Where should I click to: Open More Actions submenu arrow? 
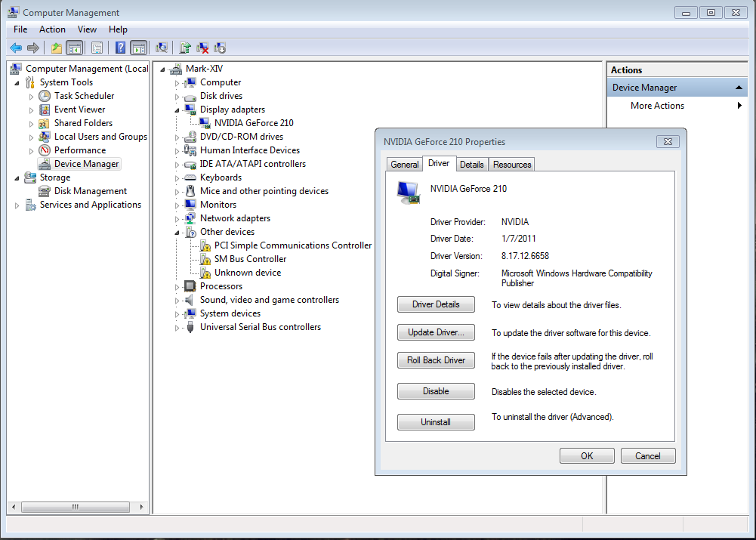(739, 106)
